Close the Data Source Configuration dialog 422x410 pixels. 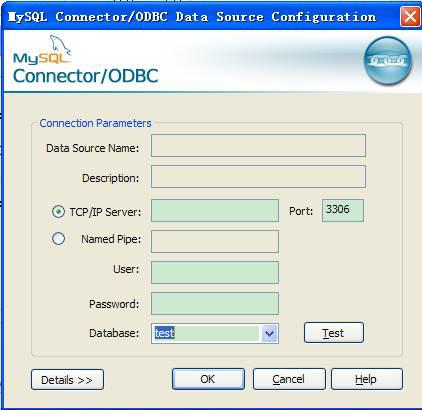click(x=410, y=16)
